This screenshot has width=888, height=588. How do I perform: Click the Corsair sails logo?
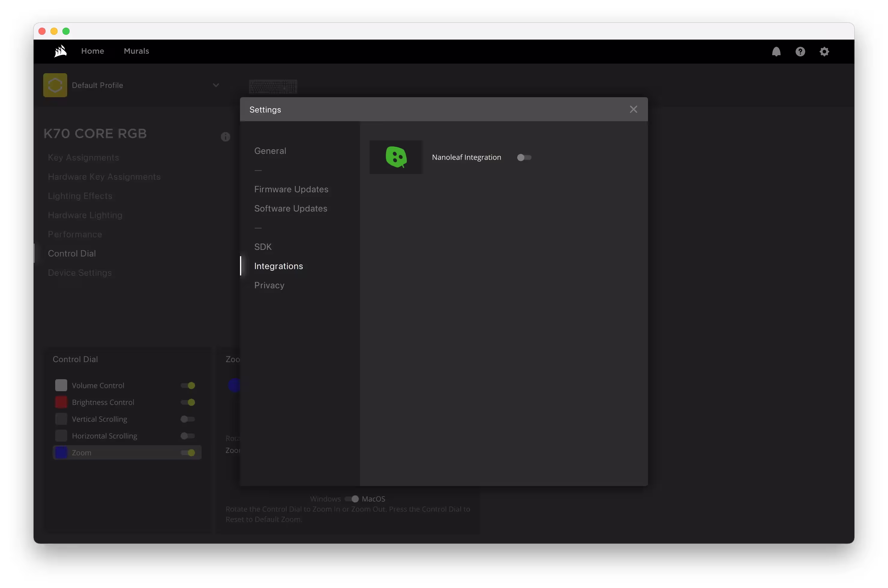coord(60,51)
